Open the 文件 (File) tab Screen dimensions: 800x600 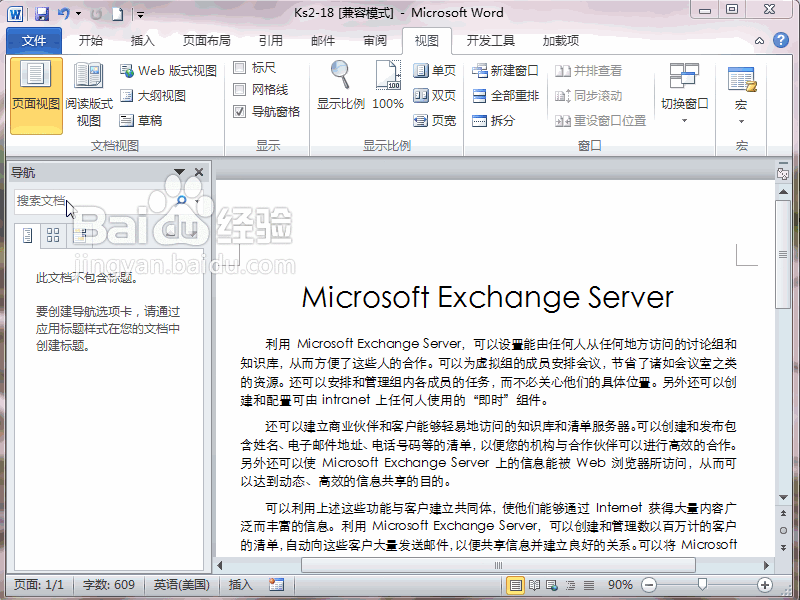click(34, 41)
